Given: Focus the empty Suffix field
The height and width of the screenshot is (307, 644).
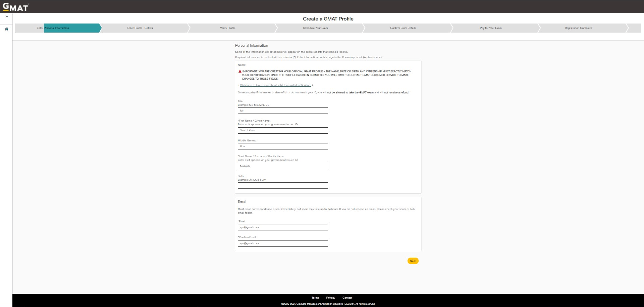Looking at the screenshot, I should (283, 185).
